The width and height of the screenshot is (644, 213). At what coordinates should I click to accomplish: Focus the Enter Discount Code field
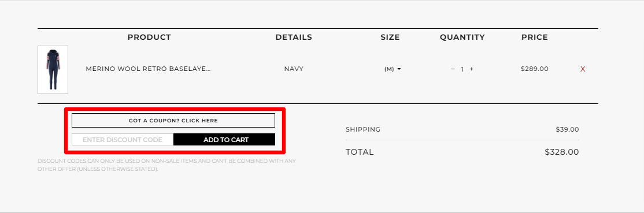tap(123, 140)
